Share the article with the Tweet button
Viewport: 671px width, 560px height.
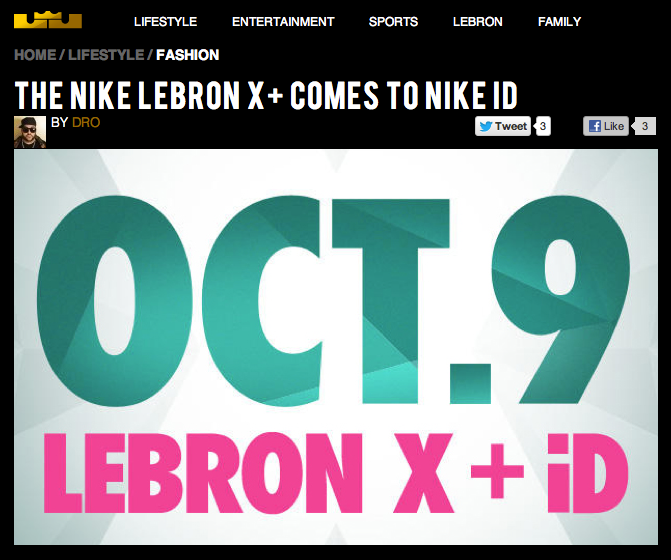(503, 126)
